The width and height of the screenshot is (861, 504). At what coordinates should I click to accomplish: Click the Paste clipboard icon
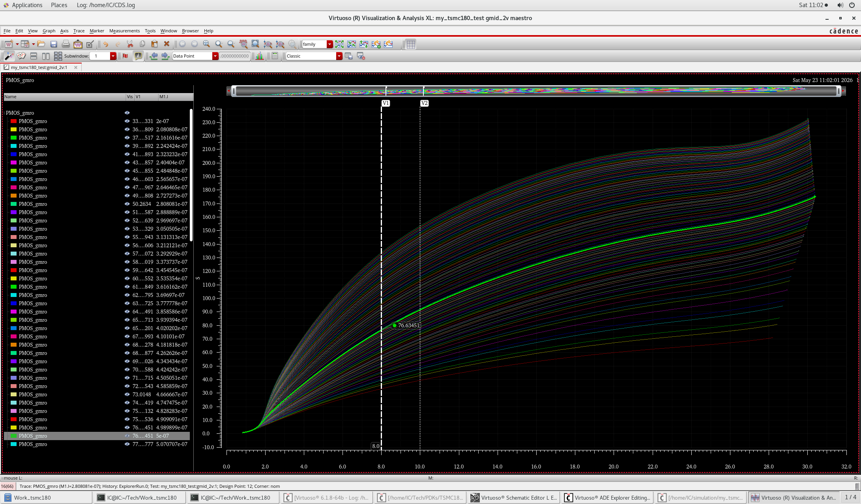tap(155, 44)
